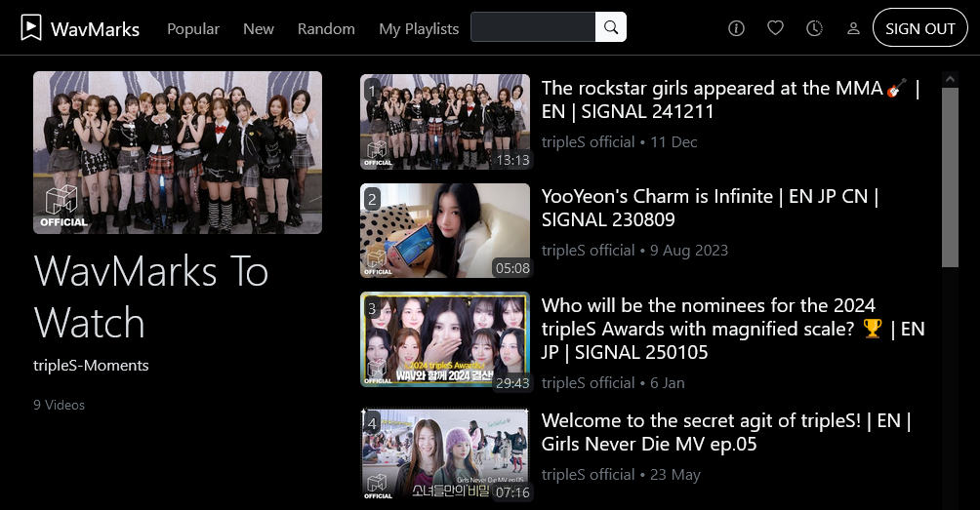Viewport: 980px width, 510px height.
Task: Go to the Popular tab
Action: click(x=193, y=28)
